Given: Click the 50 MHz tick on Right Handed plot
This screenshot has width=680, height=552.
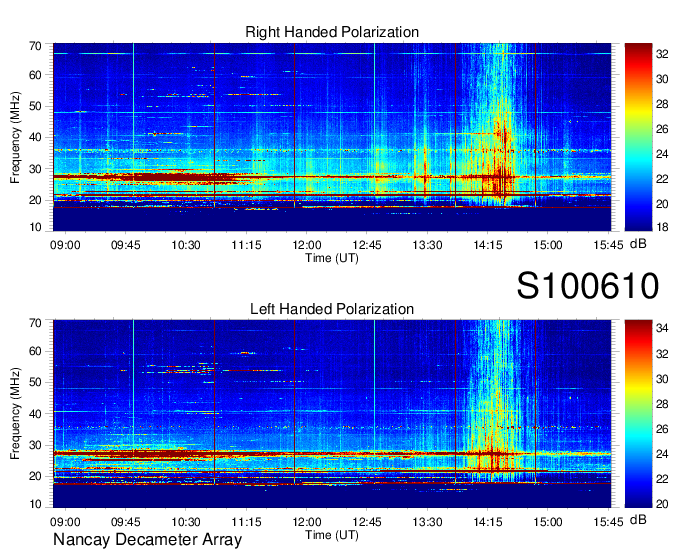Looking at the screenshot, I should click(35, 106).
